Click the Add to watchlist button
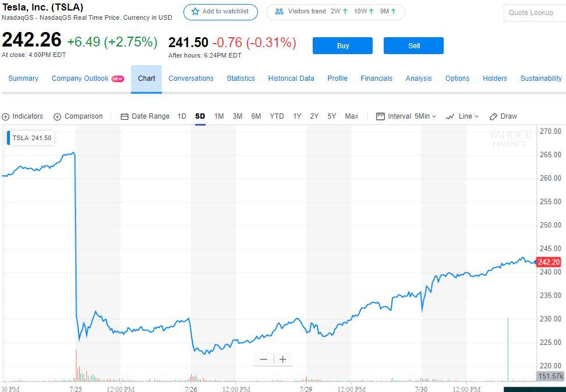The width and height of the screenshot is (566, 392). pos(221,12)
